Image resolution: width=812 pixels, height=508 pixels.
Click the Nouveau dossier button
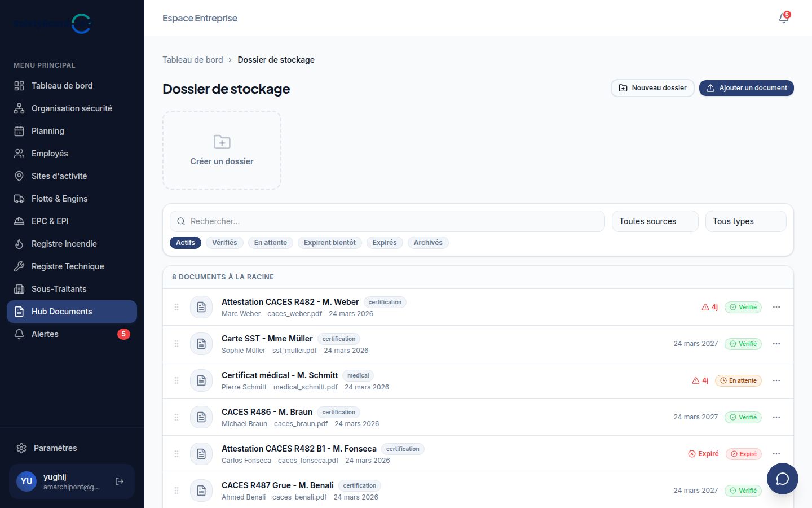click(652, 88)
